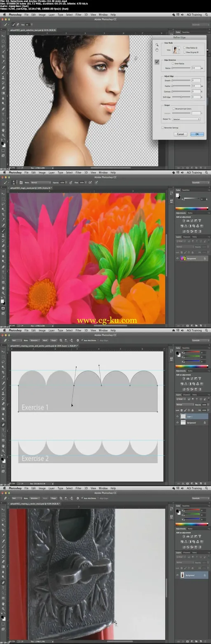The width and height of the screenshot is (211, 644).
Task: Select Hand tool in quick_selection_tool document toolbar
Action: tap(3, 130)
